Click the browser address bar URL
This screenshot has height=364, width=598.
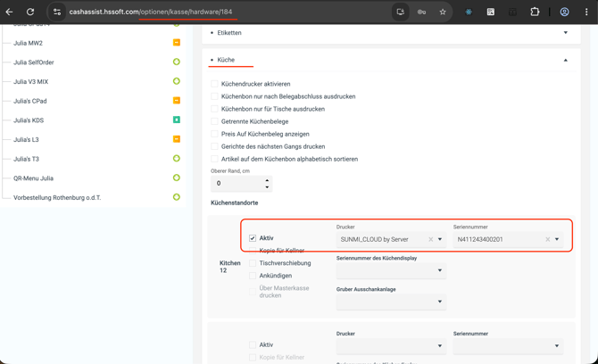150,12
